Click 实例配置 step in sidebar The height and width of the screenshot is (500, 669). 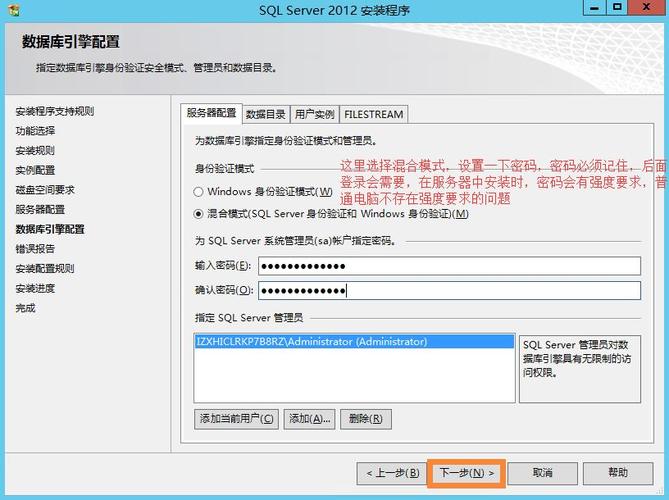coord(35,170)
